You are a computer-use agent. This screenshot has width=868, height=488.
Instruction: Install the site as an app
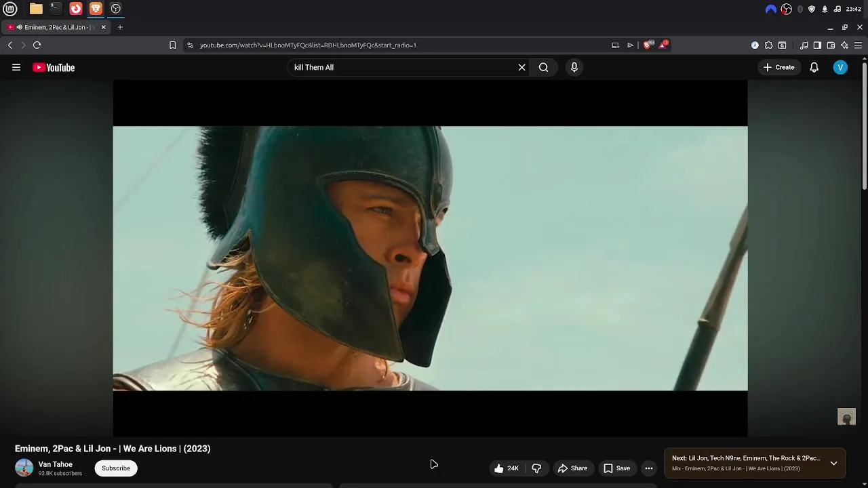pos(615,45)
